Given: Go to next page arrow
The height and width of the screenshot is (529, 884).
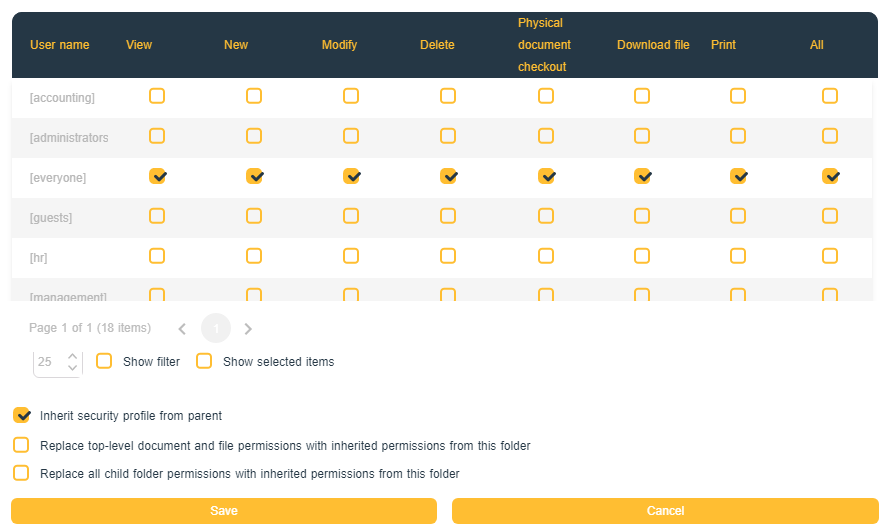Looking at the screenshot, I should click(x=248, y=328).
